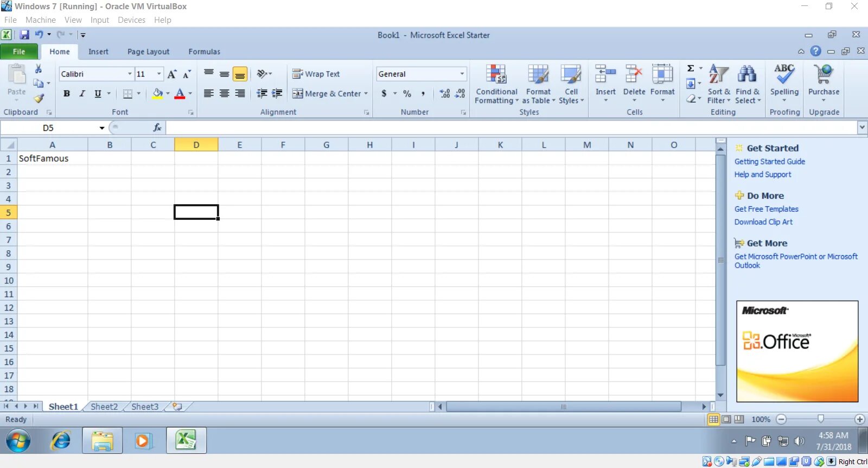Click Increase Decimal icon
This screenshot has height=468, width=868.
tap(444, 93)
